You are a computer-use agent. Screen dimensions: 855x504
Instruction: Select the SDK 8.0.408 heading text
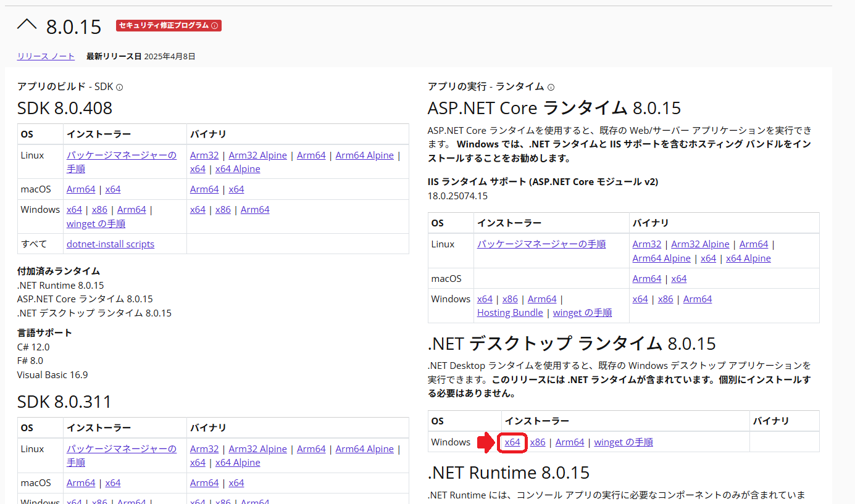coord(65,109)
